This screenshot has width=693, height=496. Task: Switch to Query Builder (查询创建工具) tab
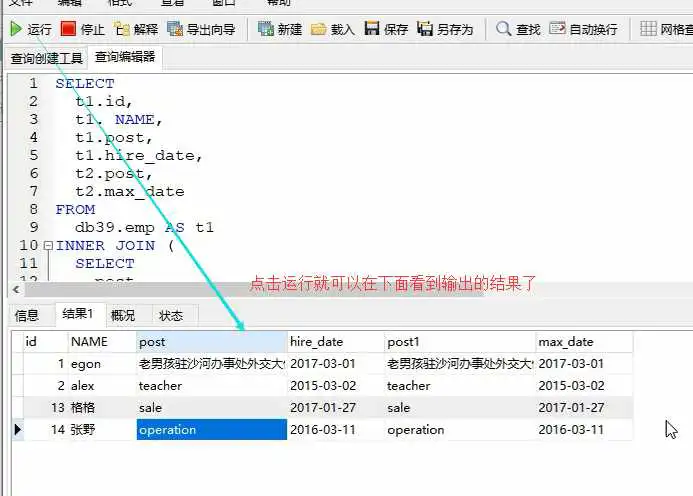click(46, 59)
